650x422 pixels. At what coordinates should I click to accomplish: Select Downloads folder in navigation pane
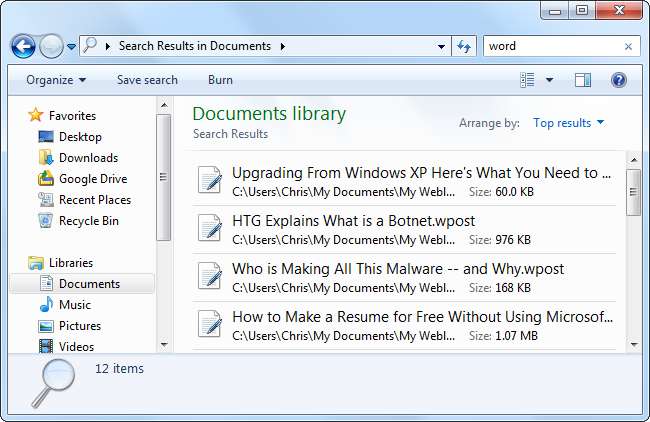click(x=88, y=158)
